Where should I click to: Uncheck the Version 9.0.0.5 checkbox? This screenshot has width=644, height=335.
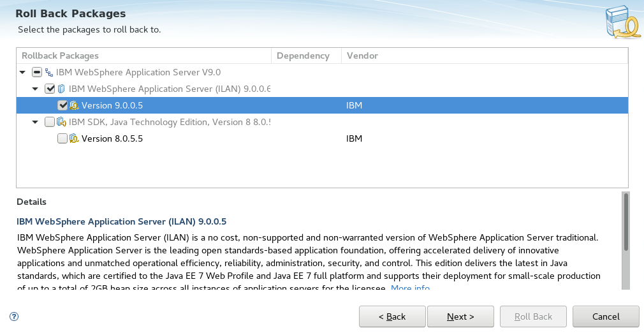pyautogui.click(x=62, y=105)
